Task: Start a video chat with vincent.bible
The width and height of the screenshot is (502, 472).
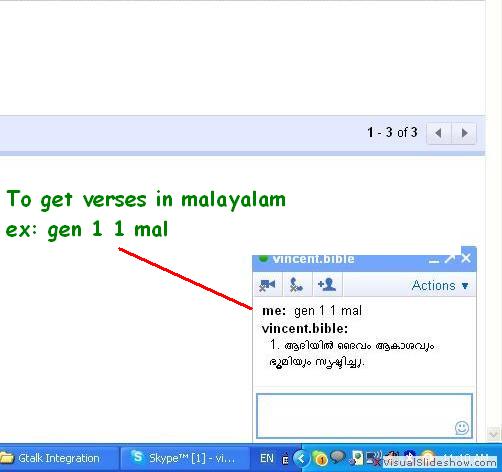Action: click(x=267, y=285)
